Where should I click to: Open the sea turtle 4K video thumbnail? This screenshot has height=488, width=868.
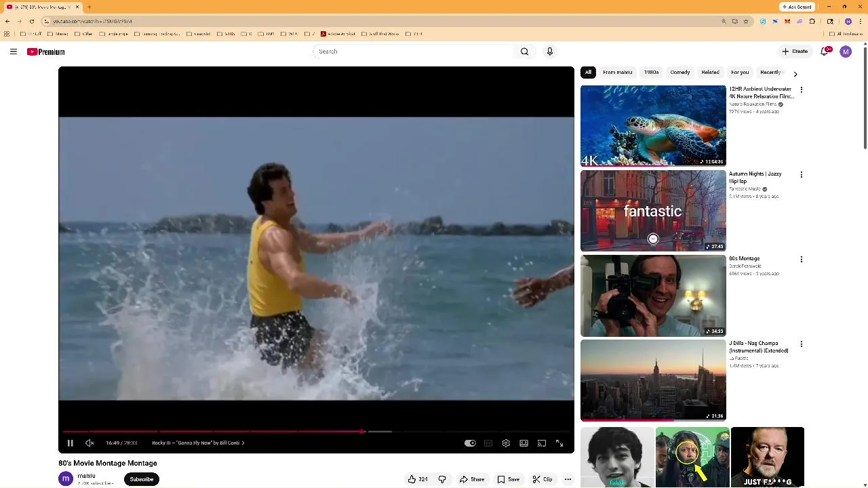[653, 126]
